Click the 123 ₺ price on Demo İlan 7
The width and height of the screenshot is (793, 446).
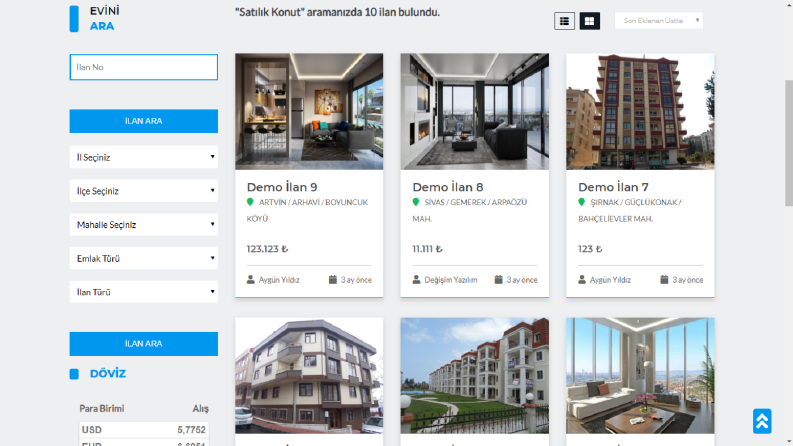[x=590, y=249]
